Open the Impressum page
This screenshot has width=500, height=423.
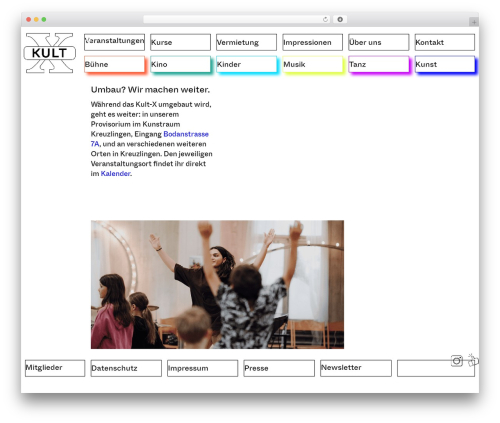pyautogui.click(x=202, y=368)
